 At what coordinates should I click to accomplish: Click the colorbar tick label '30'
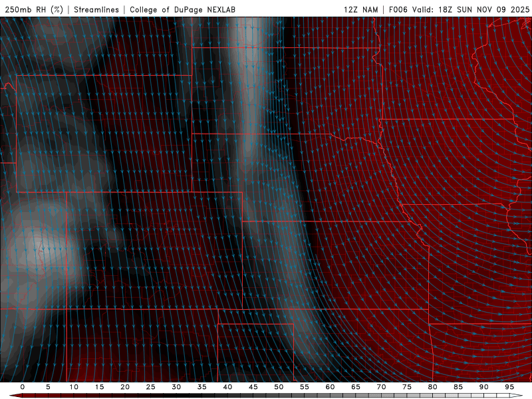[x=176, y=387]
